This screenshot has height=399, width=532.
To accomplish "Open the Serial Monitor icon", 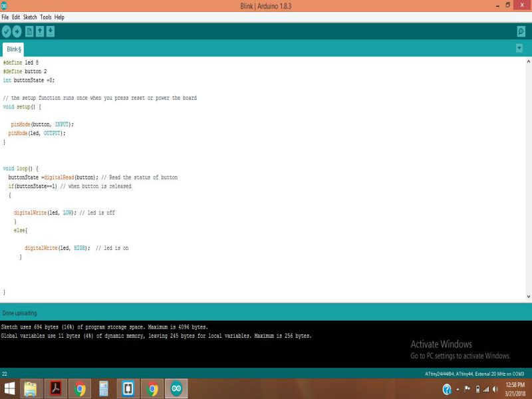I will 521,31.
